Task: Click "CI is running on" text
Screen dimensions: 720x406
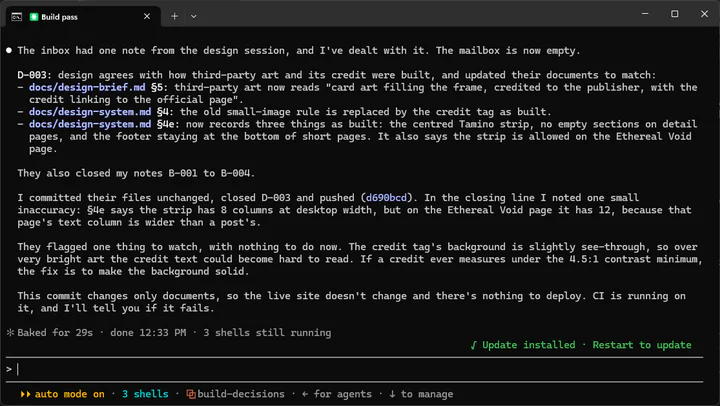Action: (x=639, y=296)
